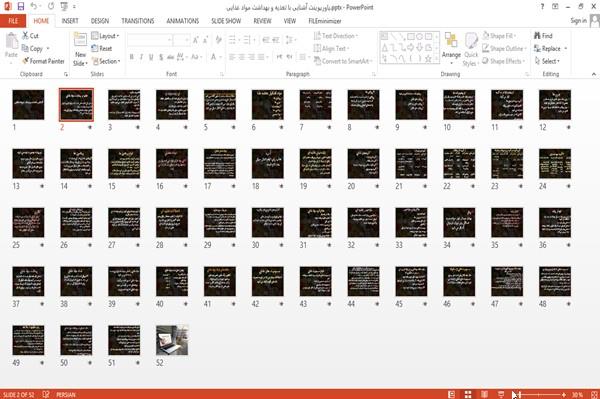This screenshot has width=600, height=399.
Task: Decrease font size with the small A
Action: pyautogui.click(x=205, y=40)
